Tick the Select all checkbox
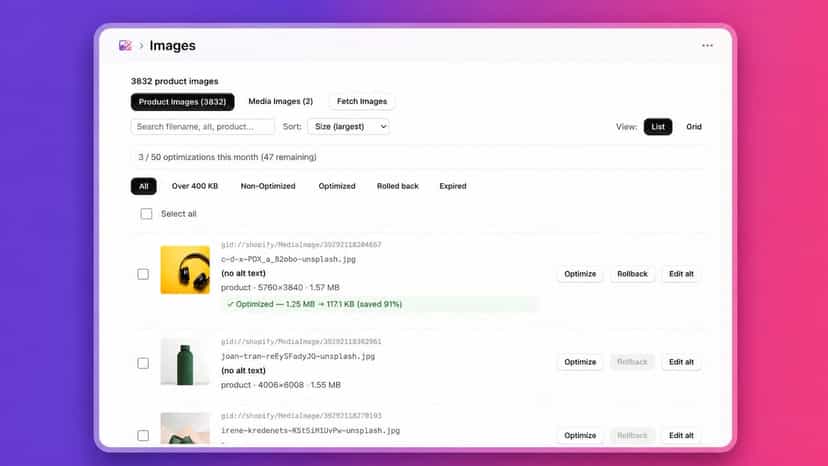The width and height of the screenshot is (828, 466). click(x=146, y=213)
